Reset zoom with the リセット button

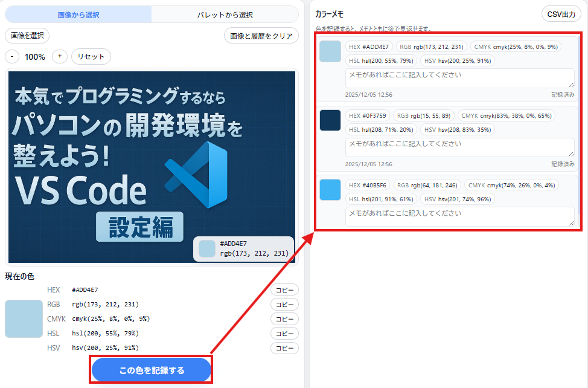tap(91, 57)
